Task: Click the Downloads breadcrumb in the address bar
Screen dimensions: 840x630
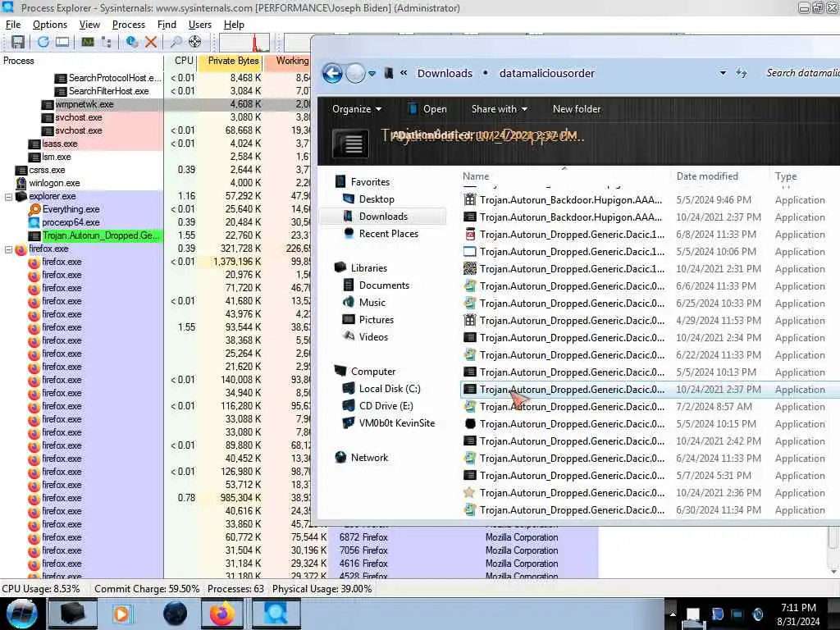Action: point(445,73)
